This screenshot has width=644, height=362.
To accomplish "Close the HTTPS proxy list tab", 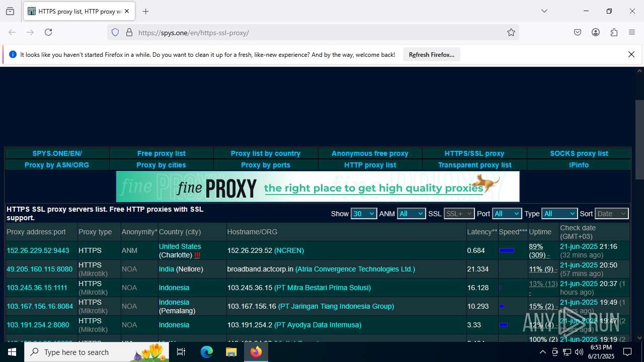I will [126, 11].
